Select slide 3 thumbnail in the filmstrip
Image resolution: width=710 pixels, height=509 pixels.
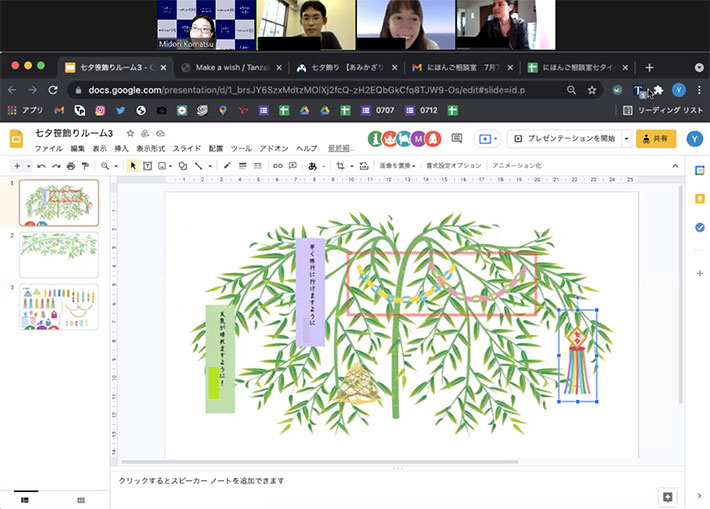click(59, 308)
